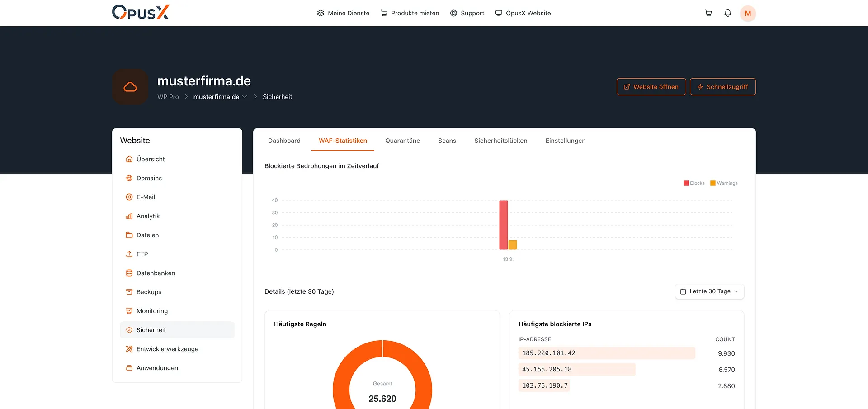Click the at-sign icon next to E-Mail
The image size is (868, 409).
129,197
